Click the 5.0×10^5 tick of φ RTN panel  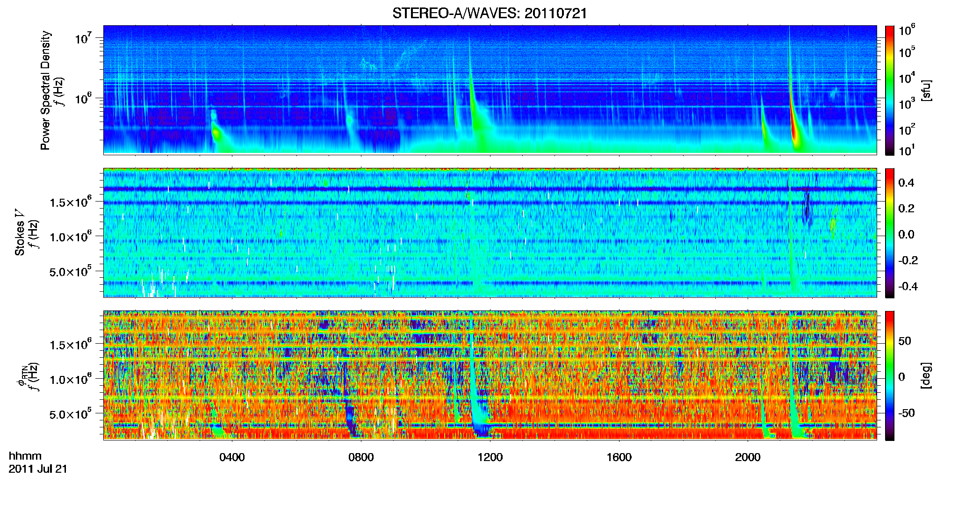click(x=71, y=414)
